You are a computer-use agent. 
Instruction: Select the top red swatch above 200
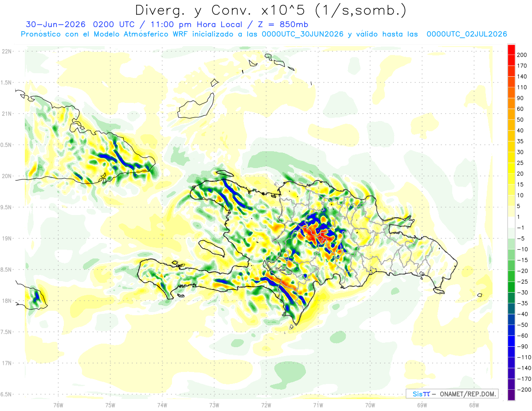511,50
